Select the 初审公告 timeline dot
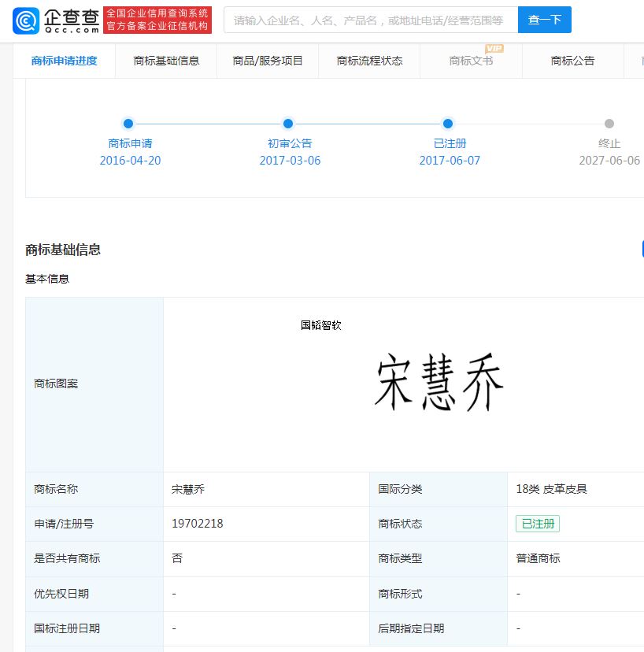644x652 pixels. coord(288,124)
